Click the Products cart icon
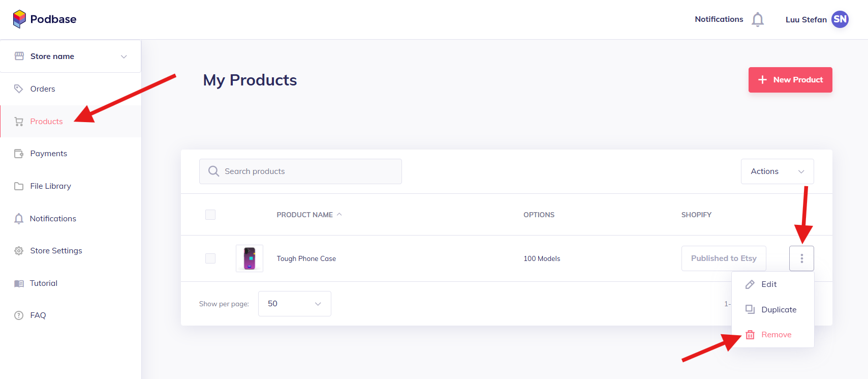The height and width of the screenshot is (379, 868). coord(18,121)
